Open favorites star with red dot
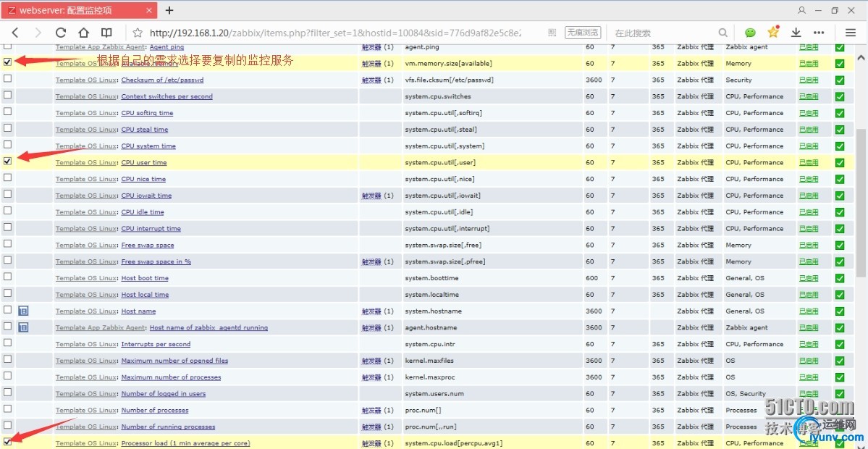Image resolution: width=868 pixels, height=449 pixels. click(773, 32)
